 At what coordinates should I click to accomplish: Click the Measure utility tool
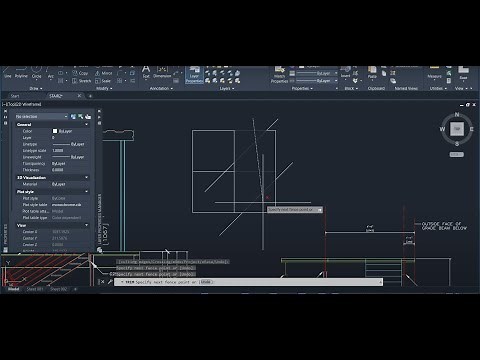434,73
